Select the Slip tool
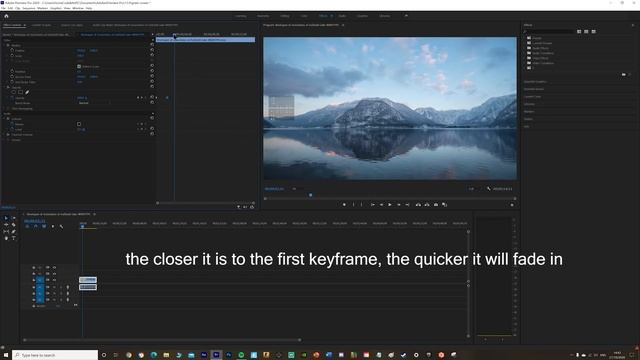 click(6, 231)
